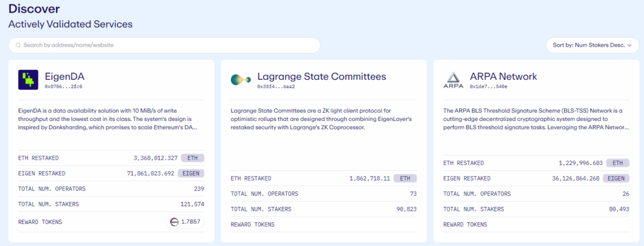
Task: Click Lagrange address 0x35f4...6aa2
Action: tap(276, 87)
